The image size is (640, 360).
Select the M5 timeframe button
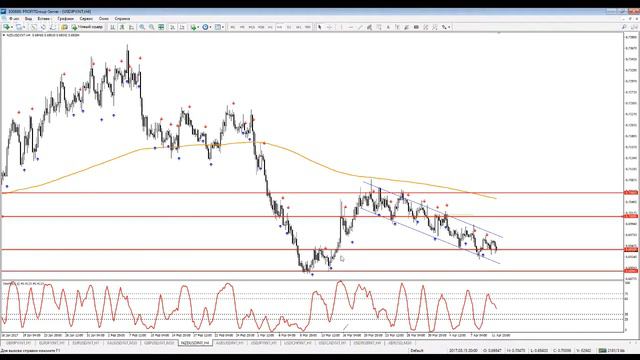coord(242,27)
